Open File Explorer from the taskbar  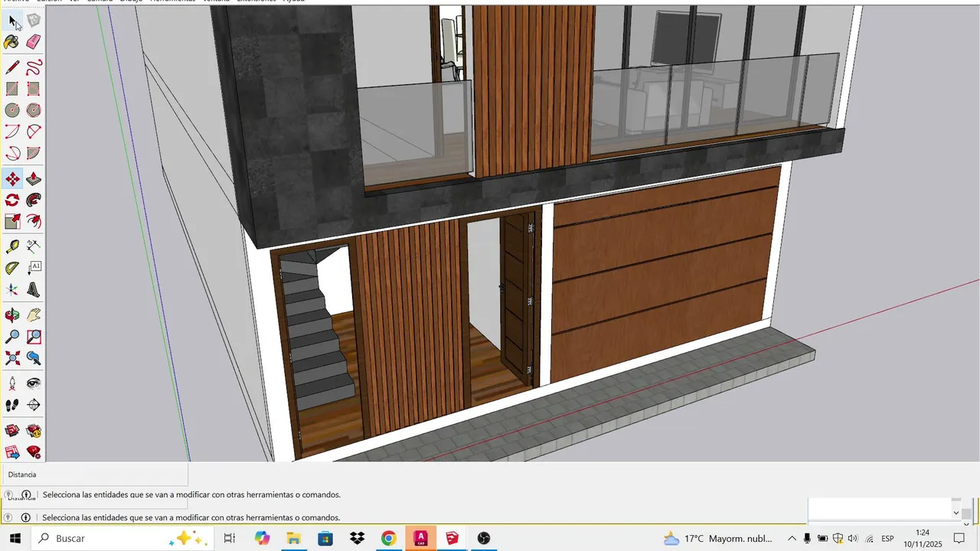point(293,538)
